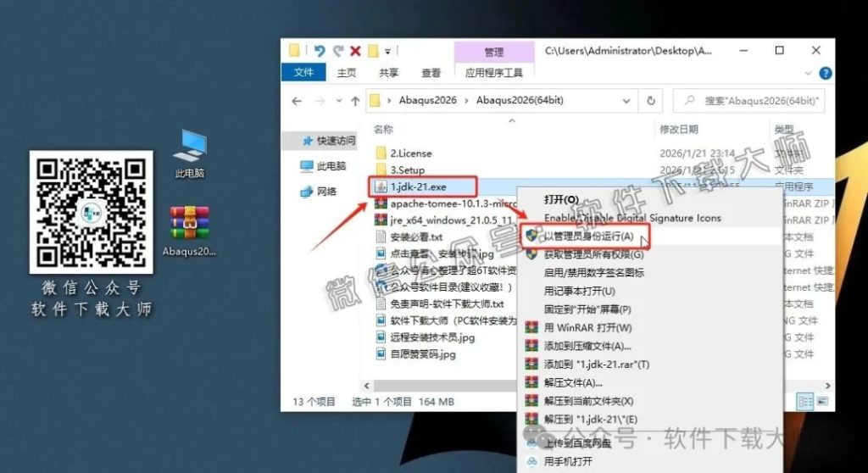Open the address bar history dropdown
Image resolution: width=868 pixels, height=473 pixels.
(x=626, y=101)
